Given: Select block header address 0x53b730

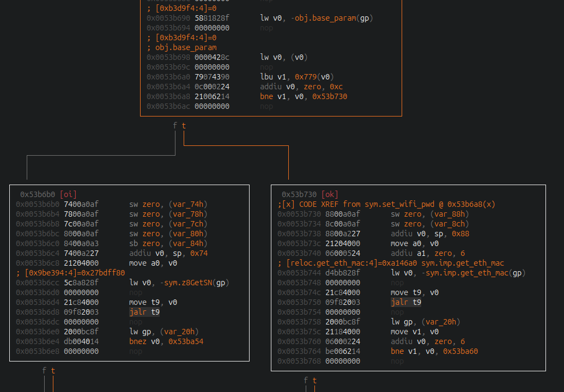Looking at the screenshot, I should tap(299, 194).
